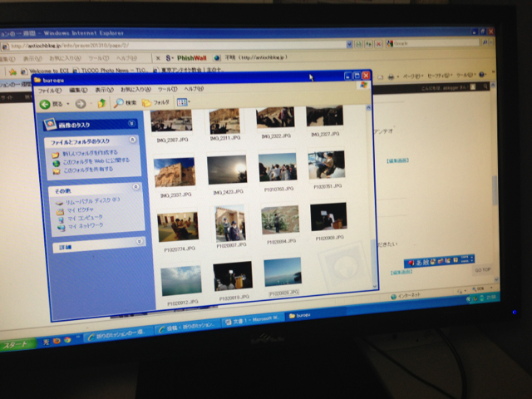Click the Search (検索) magnifier icon
The width and height of the screenshot is (532, 399).
tap(120, 103)
